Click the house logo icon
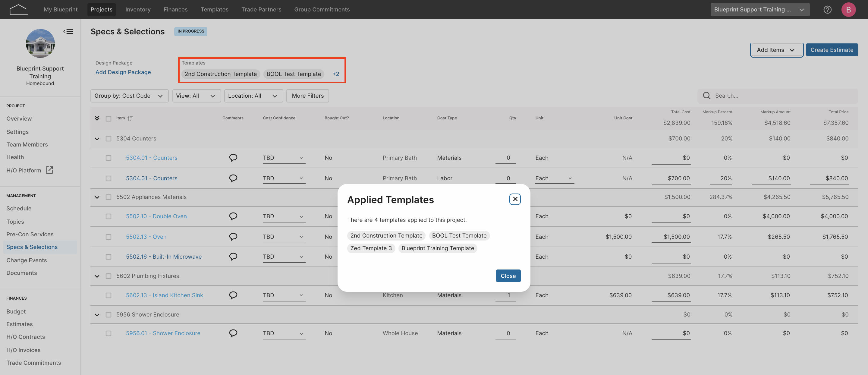868x375 pixels. point(18,9)
